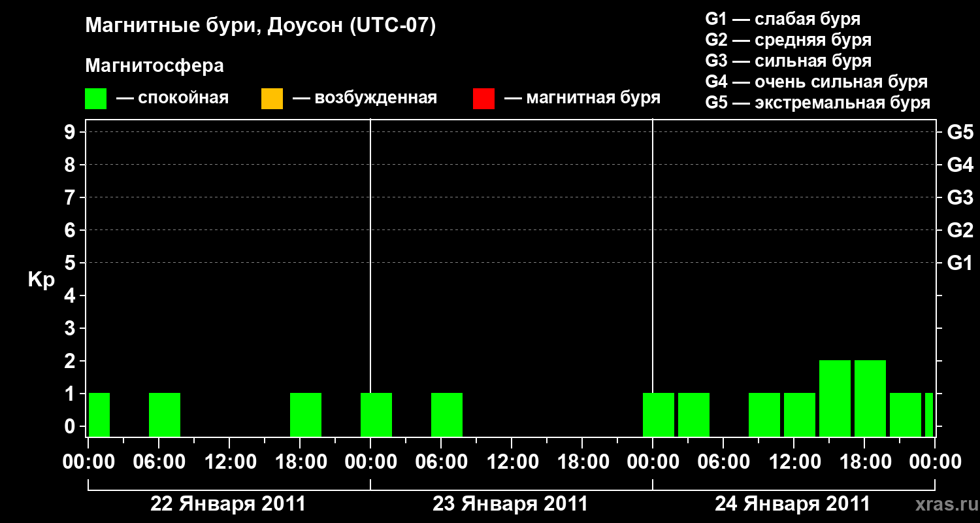Screen dimensions: 980x523
Task: Click the 'G5 — экстремальная буря' legend line
Action: point(818,103)
